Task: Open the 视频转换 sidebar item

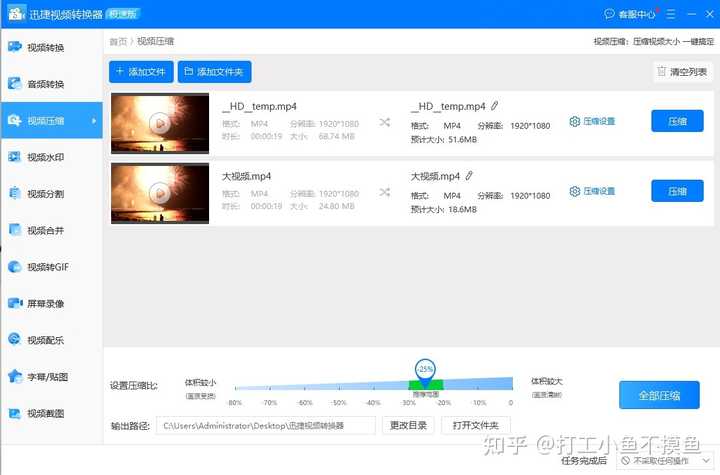Action: [51, 47]
